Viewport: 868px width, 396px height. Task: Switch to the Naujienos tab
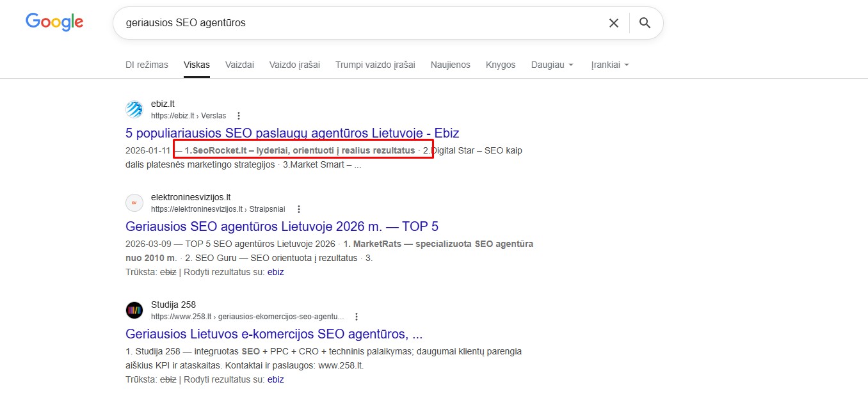(x=450, y=64)
